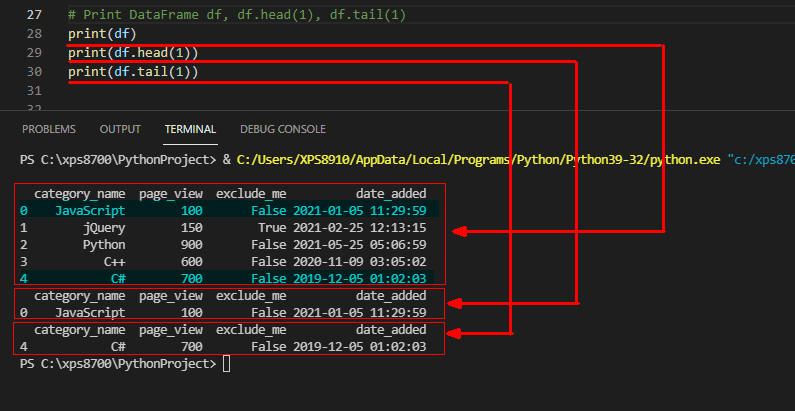Click the print(df.head(1)) code line
The width and height of the screenshot is (795, 411).
pos(133,53)
